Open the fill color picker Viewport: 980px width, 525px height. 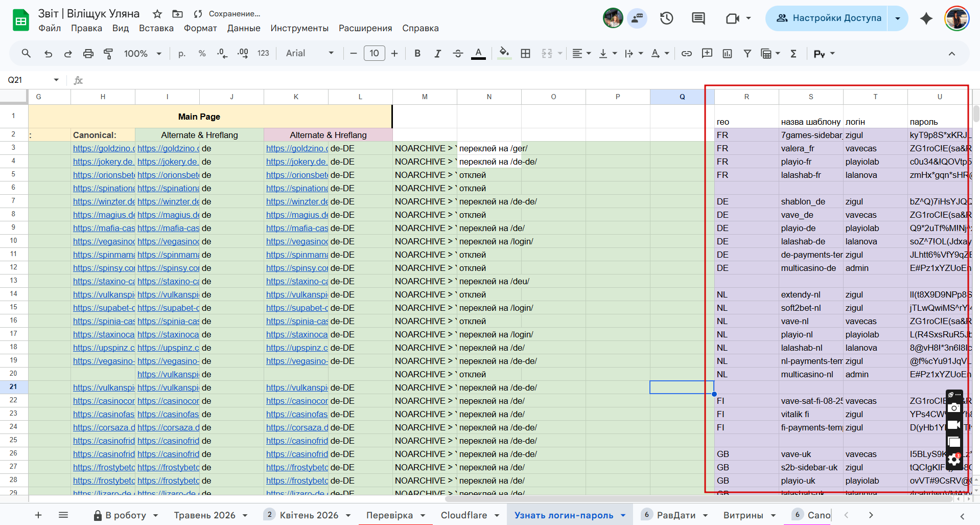click(x=504, y=53)
